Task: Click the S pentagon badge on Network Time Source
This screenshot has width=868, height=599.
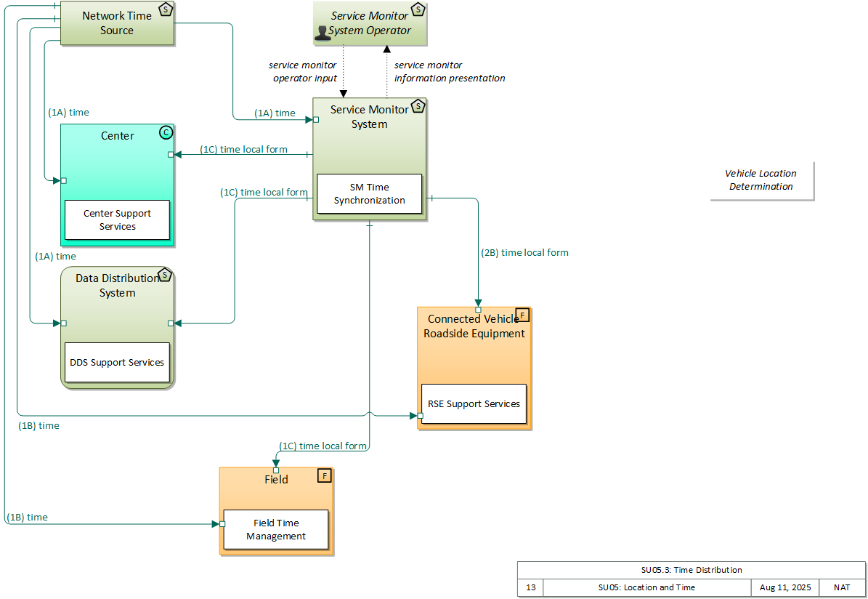Action: click(165, 10)
